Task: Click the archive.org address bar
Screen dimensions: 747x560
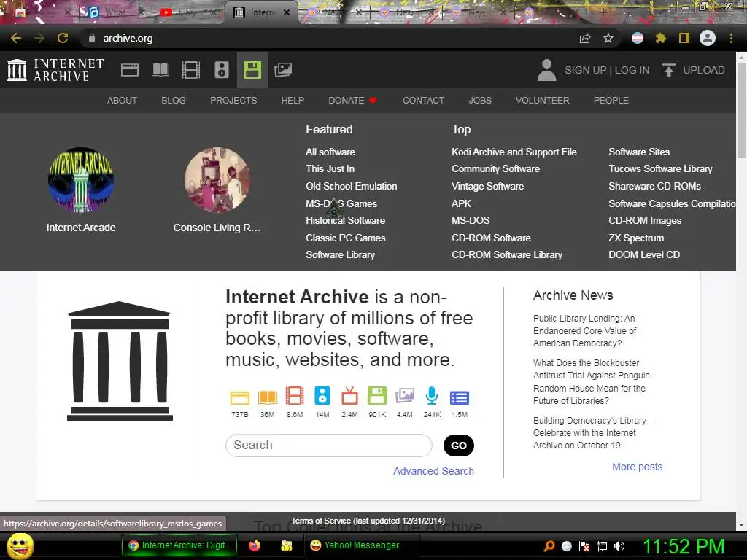Action: click(329, 38)
